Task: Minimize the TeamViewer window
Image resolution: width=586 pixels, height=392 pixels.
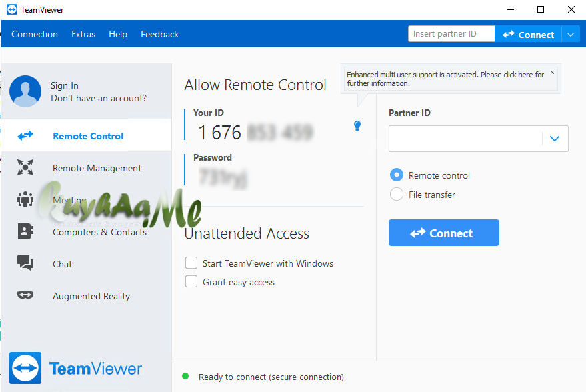Action: 511,10
